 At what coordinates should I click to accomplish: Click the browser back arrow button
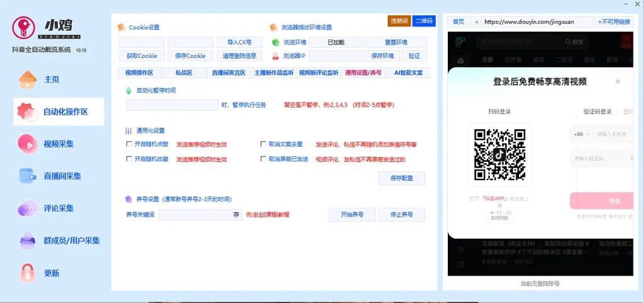477,22
